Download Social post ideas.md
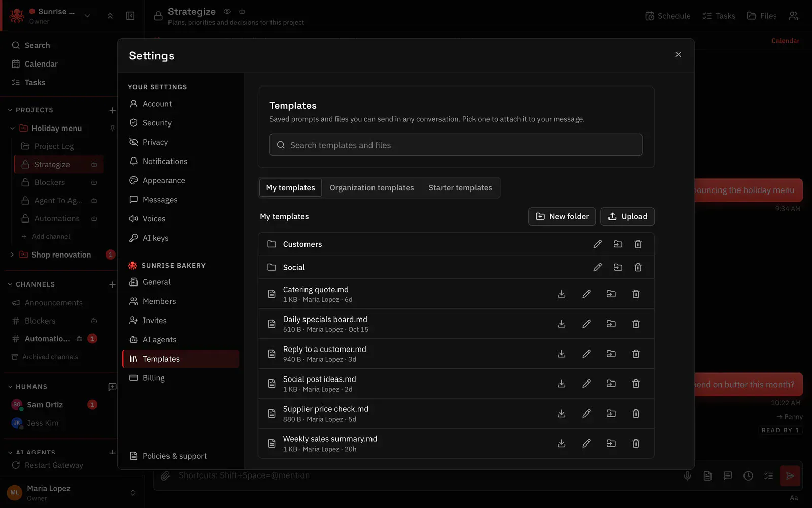812x508 pixels. (x=561, y=384)
